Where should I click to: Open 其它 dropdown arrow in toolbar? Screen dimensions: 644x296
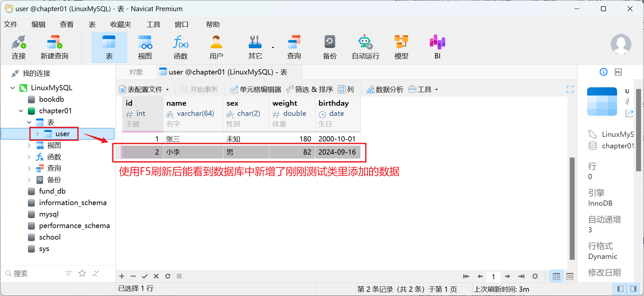tap(273, 48)
